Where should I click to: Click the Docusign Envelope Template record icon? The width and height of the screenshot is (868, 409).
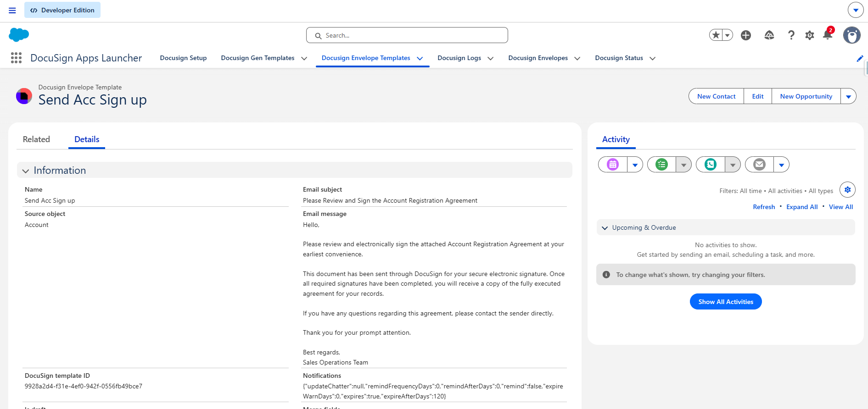point(24,96)
